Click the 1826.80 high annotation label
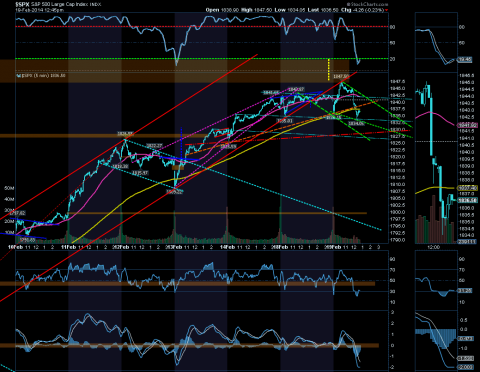This screenshot has width=480, height=372. [x=125, y=134]
